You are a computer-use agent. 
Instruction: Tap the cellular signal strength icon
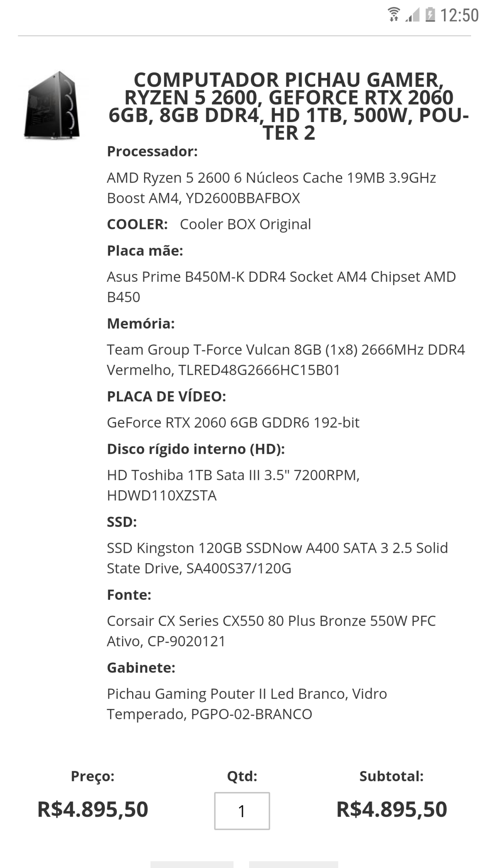tap(412, 15)
